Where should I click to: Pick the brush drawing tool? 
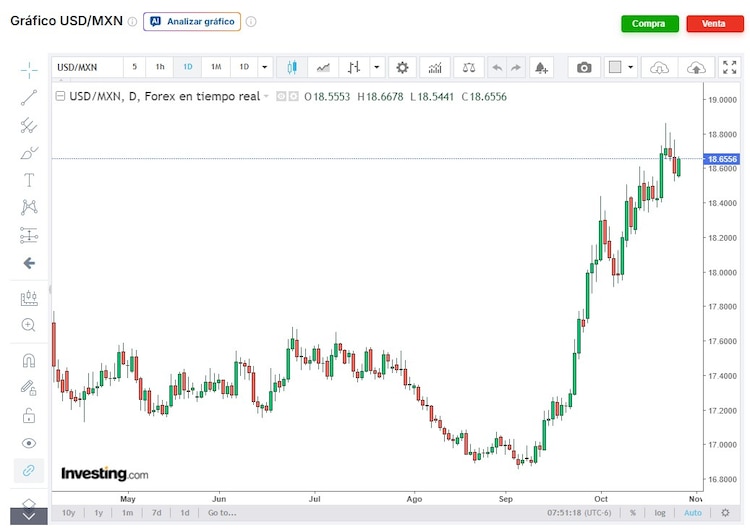[29, 153]
